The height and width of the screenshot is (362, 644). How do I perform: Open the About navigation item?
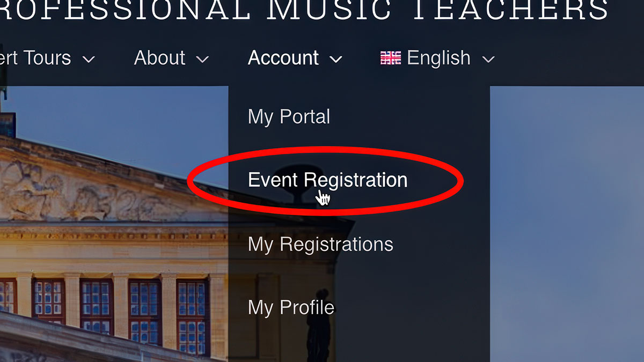159,58
